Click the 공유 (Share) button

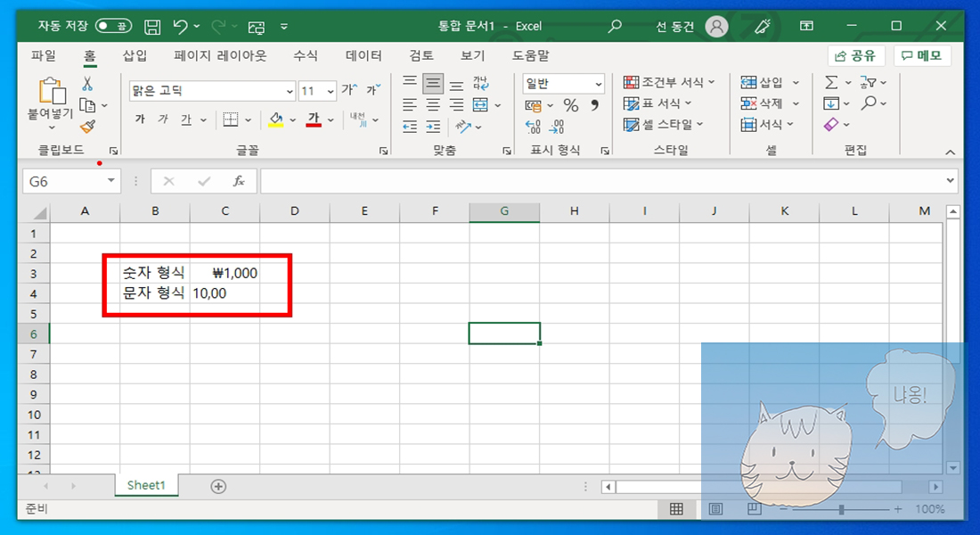pyautogui.click(x=855, y=55)
